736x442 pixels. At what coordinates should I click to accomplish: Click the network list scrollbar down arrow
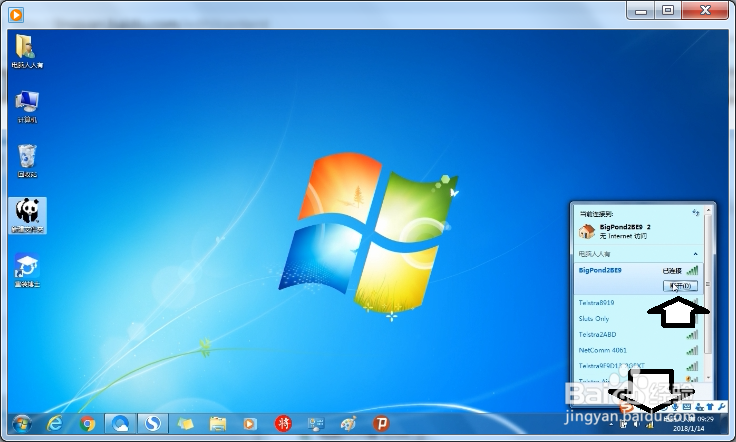(708, 378)
